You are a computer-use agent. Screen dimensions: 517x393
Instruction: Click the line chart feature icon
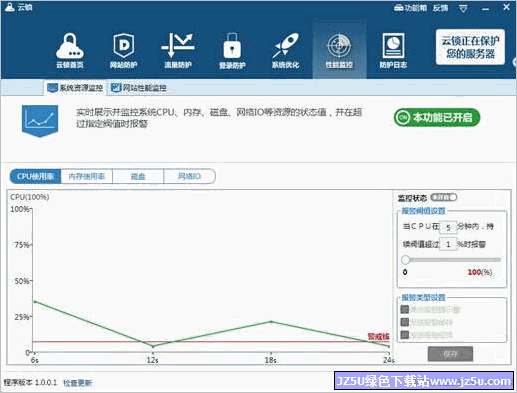click(40, 121)
